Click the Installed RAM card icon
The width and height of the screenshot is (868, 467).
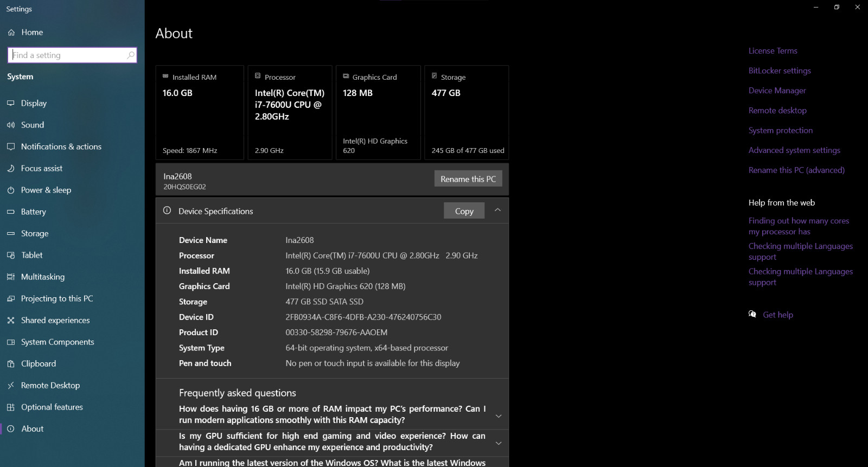[x=165, y=76]
